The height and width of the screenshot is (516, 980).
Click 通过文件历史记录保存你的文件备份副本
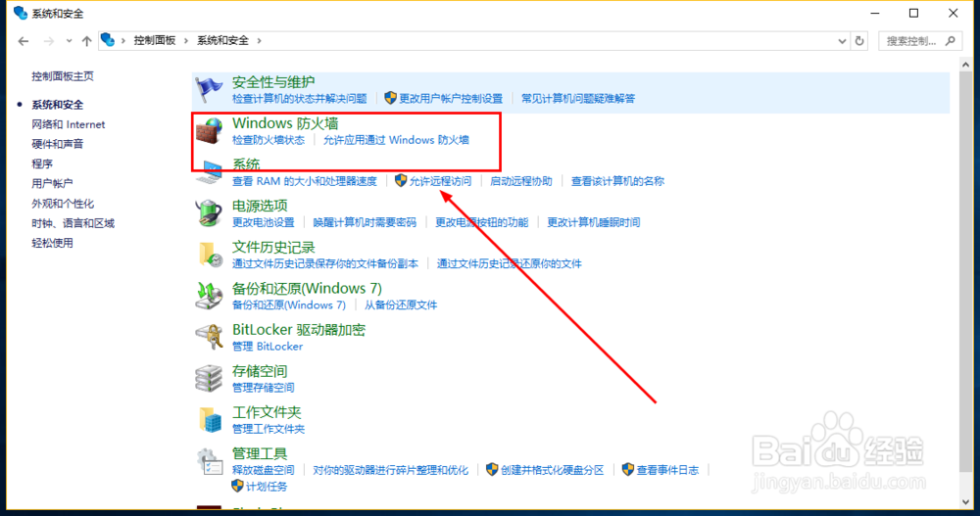(325, 263)
